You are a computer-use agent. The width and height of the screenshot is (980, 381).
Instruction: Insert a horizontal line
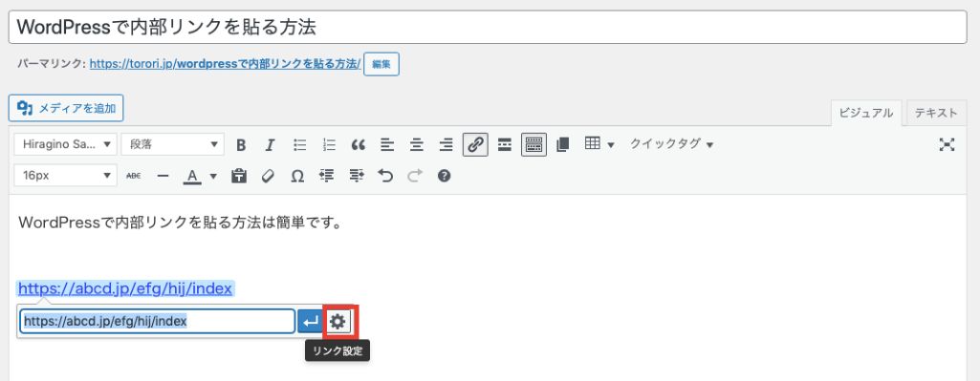pos(163,176)
